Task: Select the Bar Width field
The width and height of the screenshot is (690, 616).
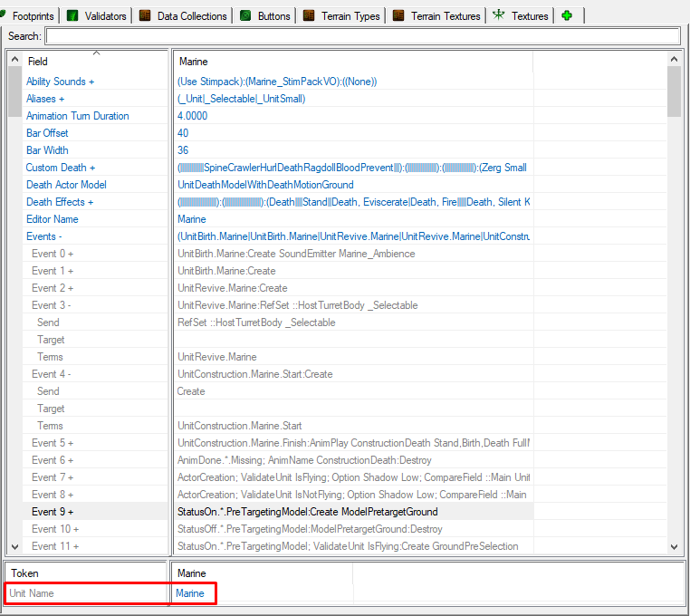Action: pos(47,150)
